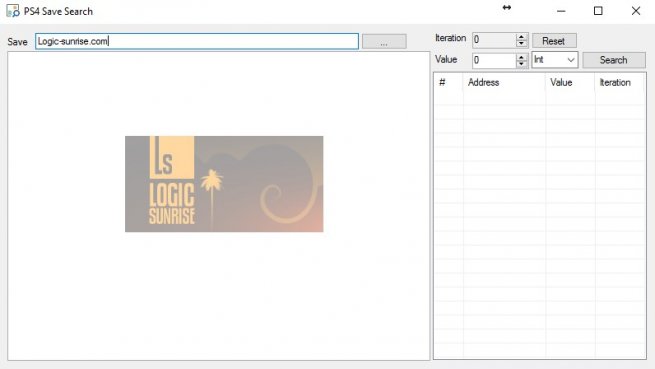Decrease Value with the down arrow
Screen dimensions: 655x369
[521, 64]
